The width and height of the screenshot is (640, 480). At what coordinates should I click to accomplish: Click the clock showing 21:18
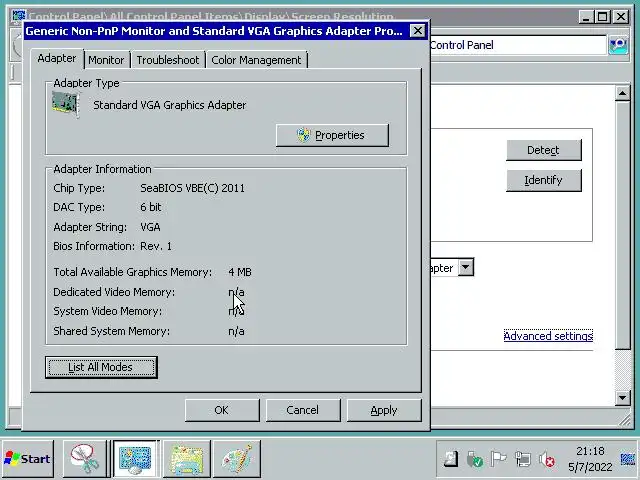590,451
